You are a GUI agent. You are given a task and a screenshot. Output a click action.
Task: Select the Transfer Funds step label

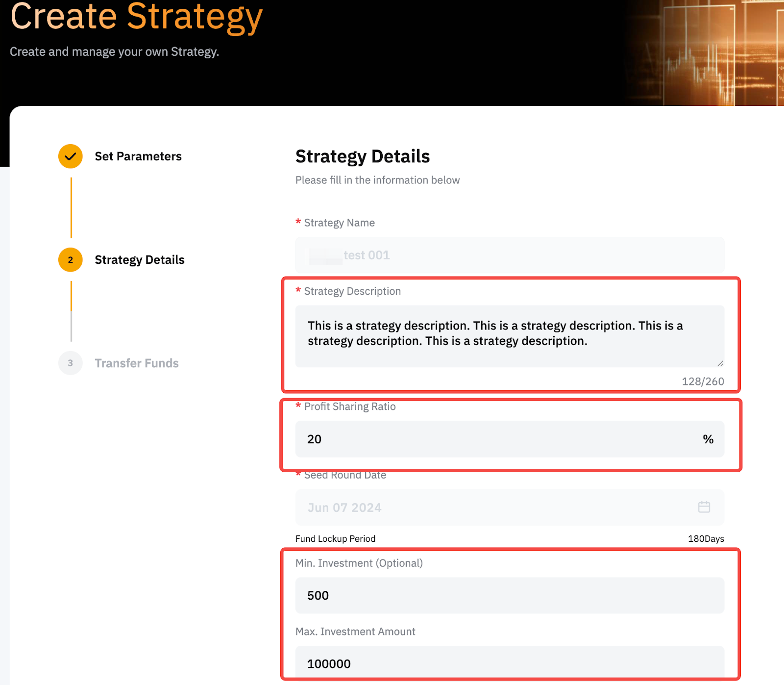point(136,363)
